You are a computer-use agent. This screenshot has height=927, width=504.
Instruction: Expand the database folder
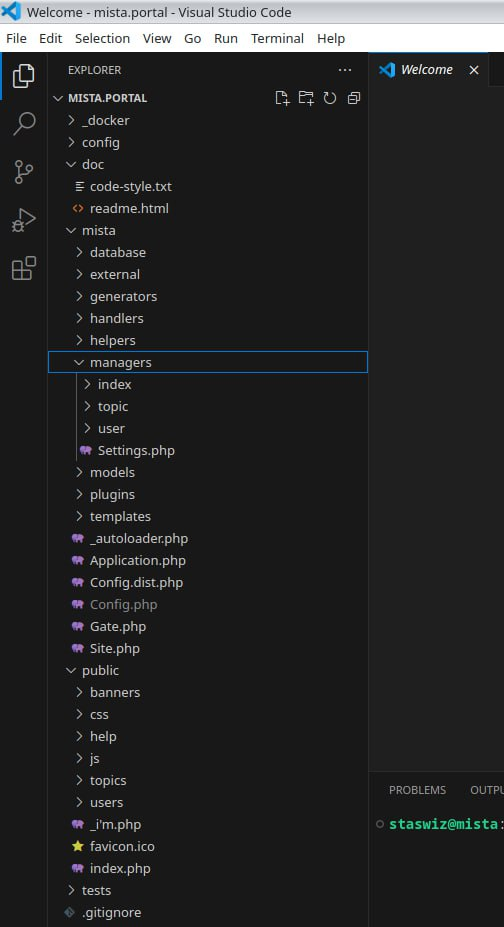(x=208, y=252)
